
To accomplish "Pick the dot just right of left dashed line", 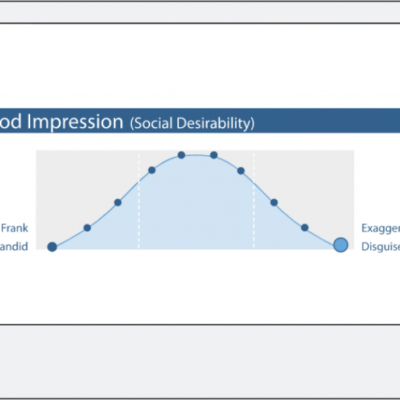I will pyautogui.click(x=152, y=170).
